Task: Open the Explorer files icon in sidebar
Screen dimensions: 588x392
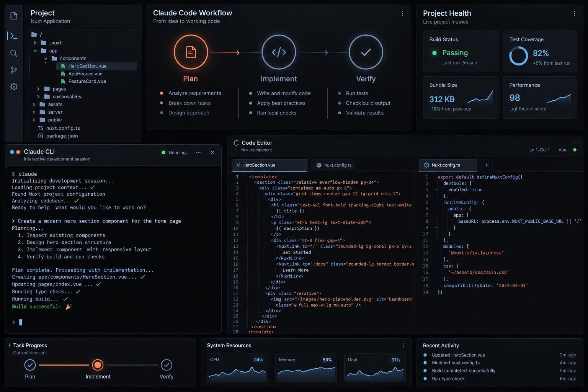Action: (14, 16)
